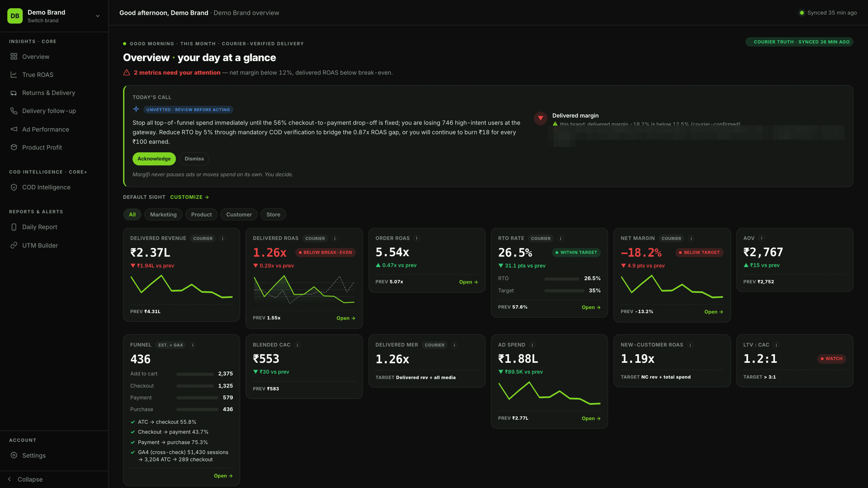
Task: Open the Funnel card details
Action: (223, 476)
